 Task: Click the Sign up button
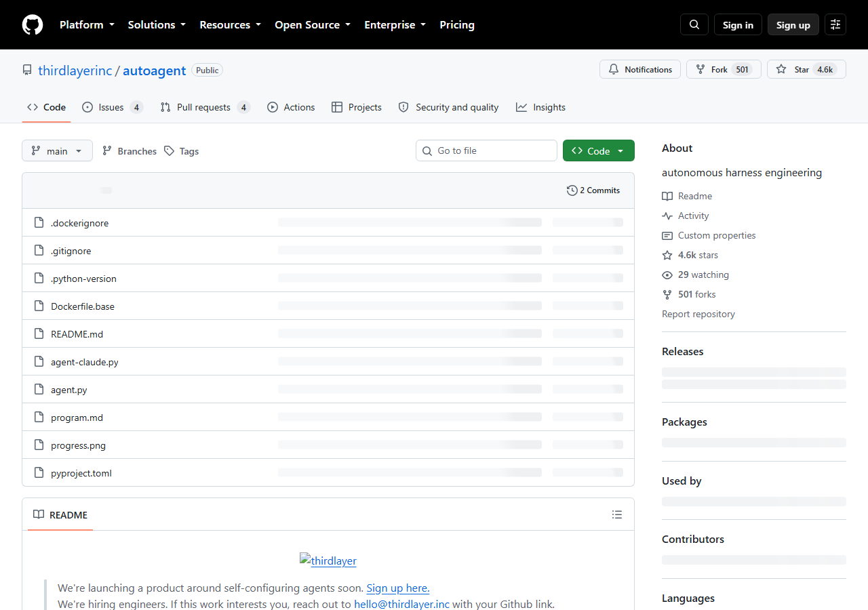pos(793,25)
